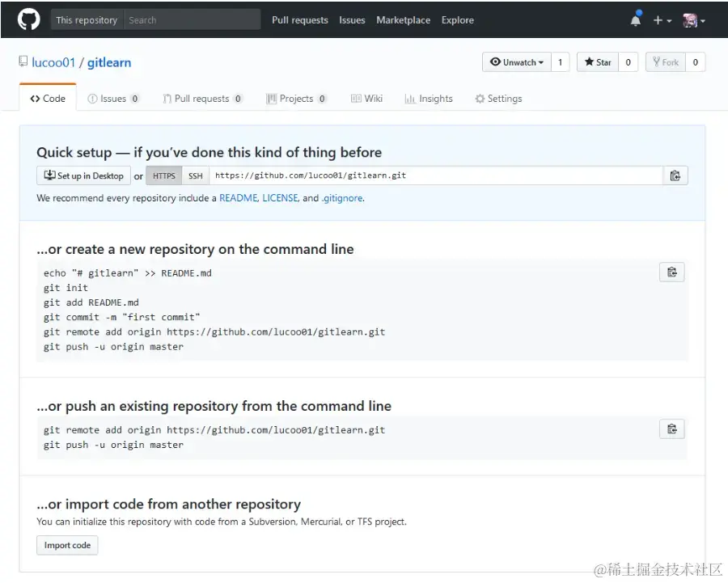Click the line "git init"
Viewport: 728px width, 583px height.
[66, 288]
